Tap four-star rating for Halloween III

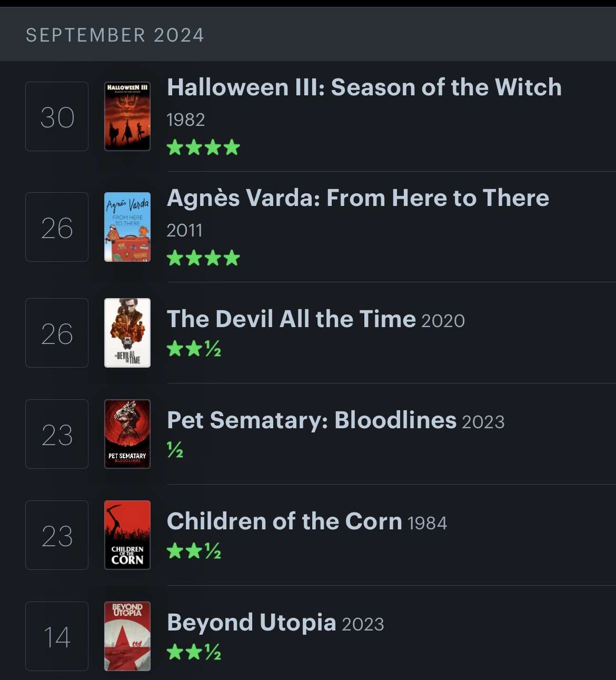(x=203, y=147)
